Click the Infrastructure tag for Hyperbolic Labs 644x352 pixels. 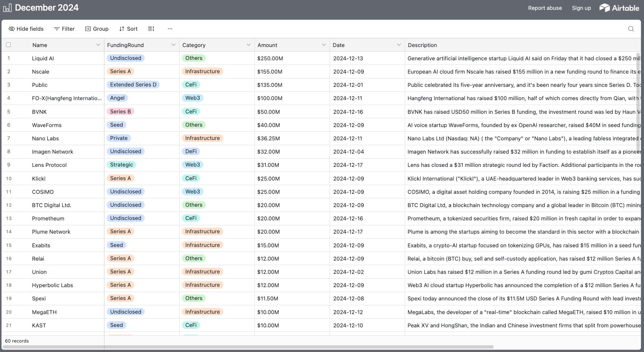pyautogui.click(x=202, y=285)
